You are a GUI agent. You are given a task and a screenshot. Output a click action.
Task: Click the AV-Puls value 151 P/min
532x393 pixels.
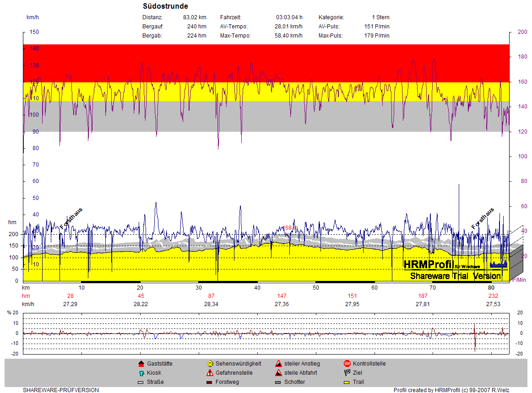pos(376,27)
